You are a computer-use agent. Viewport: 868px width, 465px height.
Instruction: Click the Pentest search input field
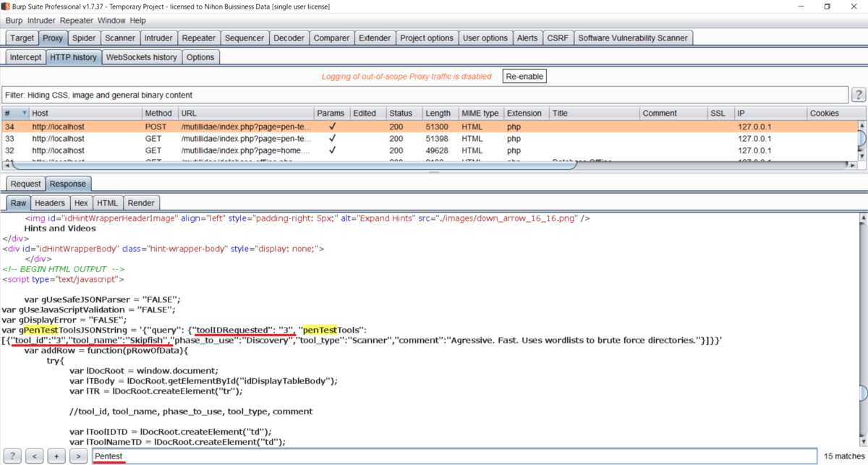coord(454,456)
